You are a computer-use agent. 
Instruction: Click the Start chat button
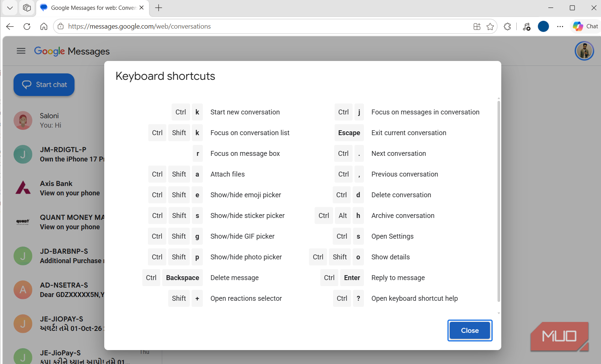44,85
